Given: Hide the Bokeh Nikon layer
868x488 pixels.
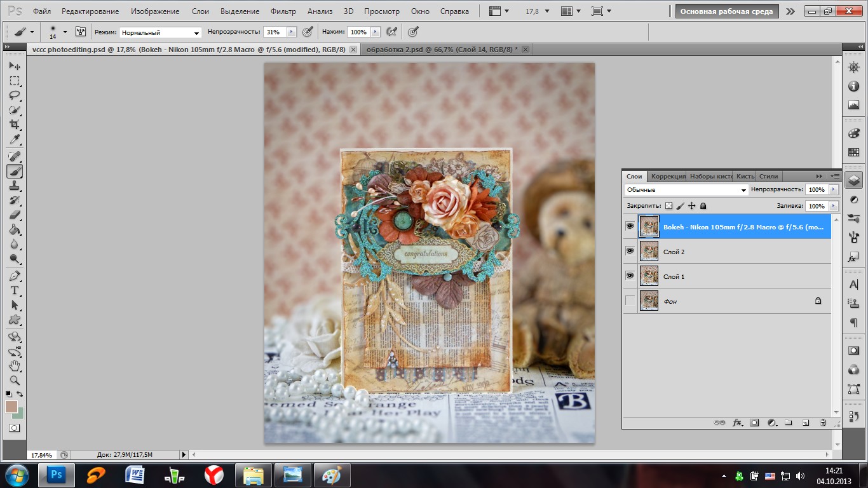Looking at the screenshot, I should (x=630, y=226).
